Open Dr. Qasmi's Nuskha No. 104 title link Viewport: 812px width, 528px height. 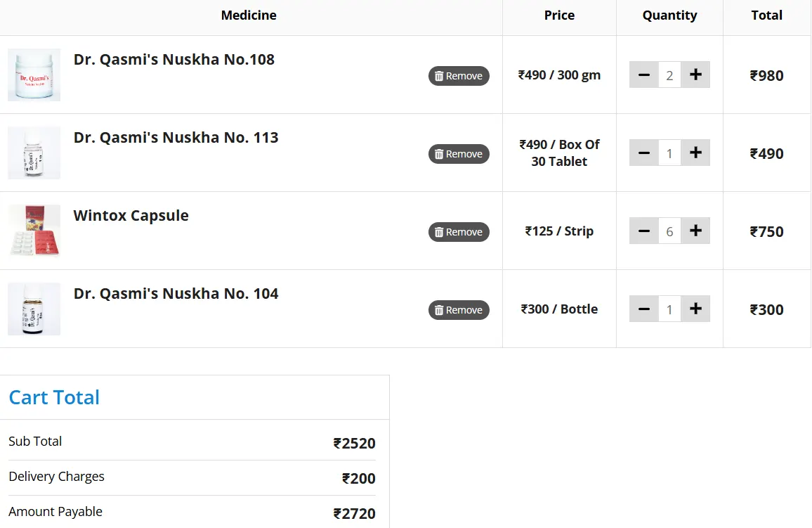[176, 294]
